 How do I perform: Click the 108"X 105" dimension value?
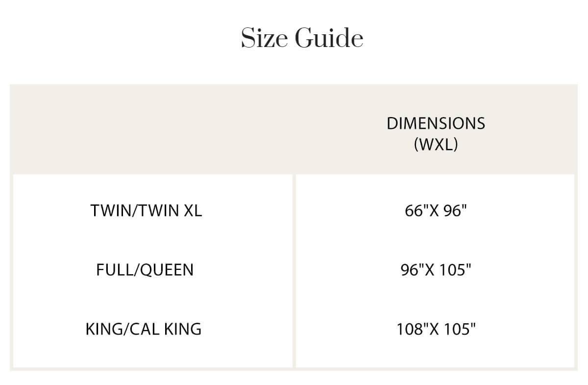click(x=436, y=329)
